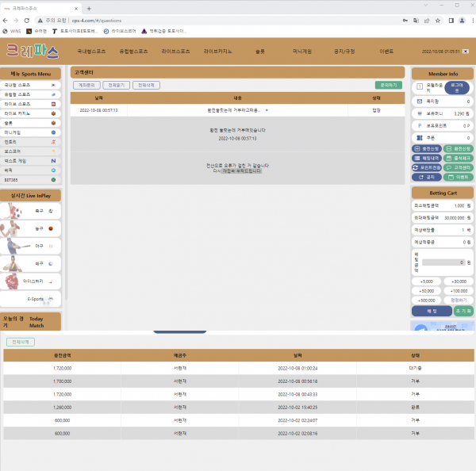This screenshot has width=476, height=471.
Task: Open the 쪽지함 envelope icon
Action: point(419,101)
